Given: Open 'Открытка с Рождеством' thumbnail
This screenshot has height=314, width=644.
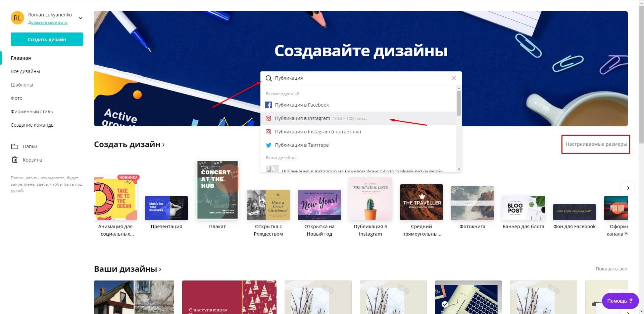Looking at the screenshot, I should [x=268, y=205].
